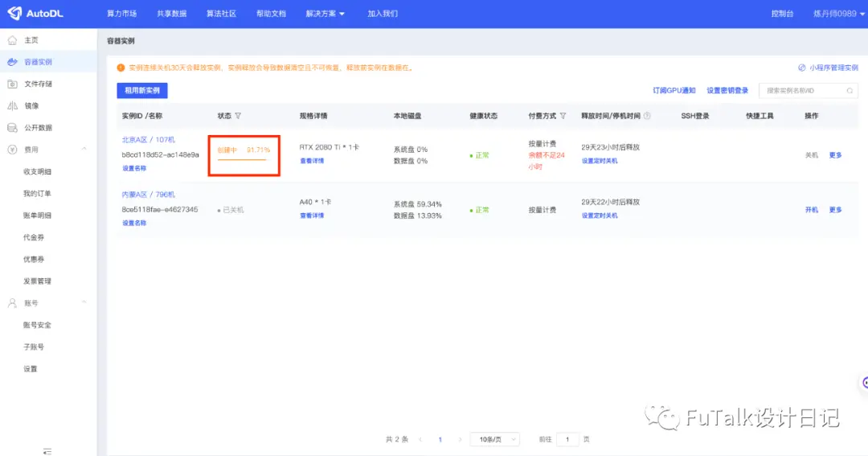Image resolution: width=868 pixels, height=456 pixels.
Task: Open the 小程序管理实例 link
Action: tap(833, 68)
